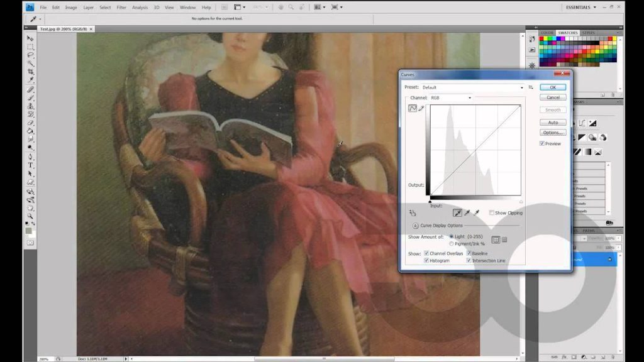Select the Move tool
The height and width of the screenshot is (362, 644).
tap(30, 38)
